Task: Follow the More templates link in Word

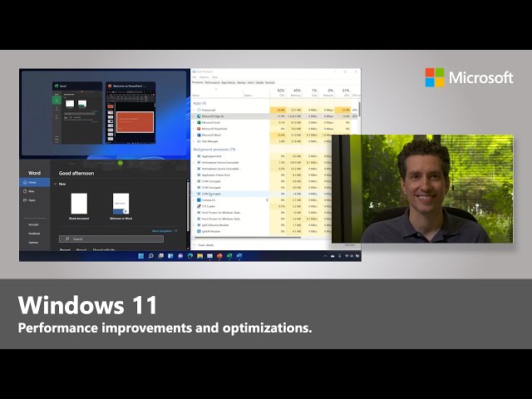Action: click(165, 231)
